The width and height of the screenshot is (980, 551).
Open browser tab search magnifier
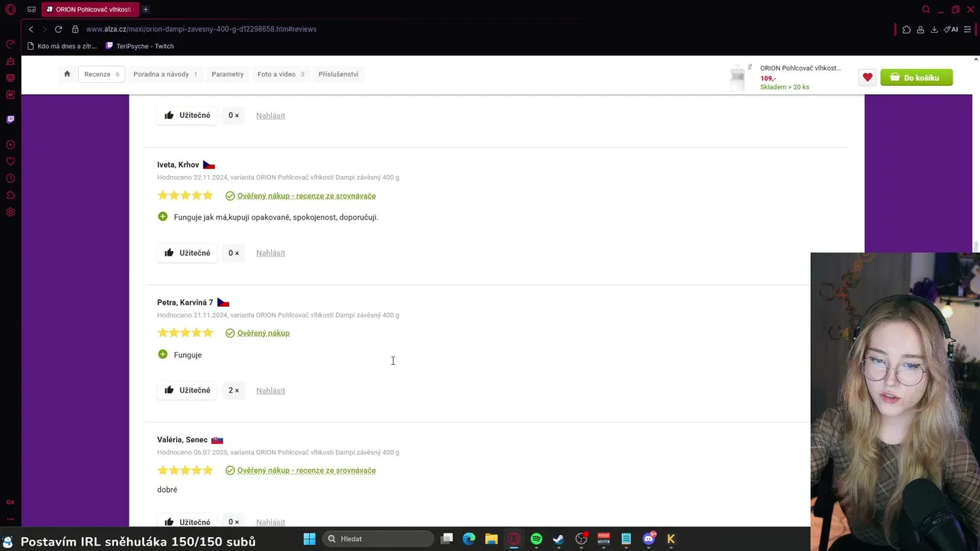[x=926, y=9]
